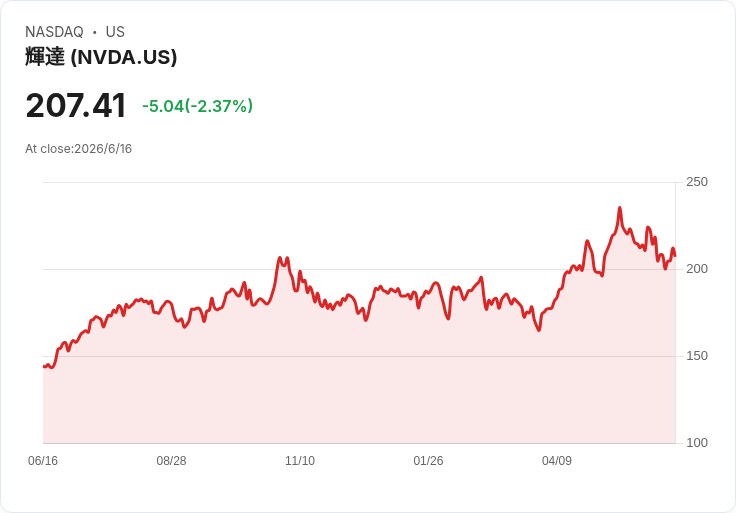
Task: Click the lowest dip before 04/09
Action: coord(539,330)
